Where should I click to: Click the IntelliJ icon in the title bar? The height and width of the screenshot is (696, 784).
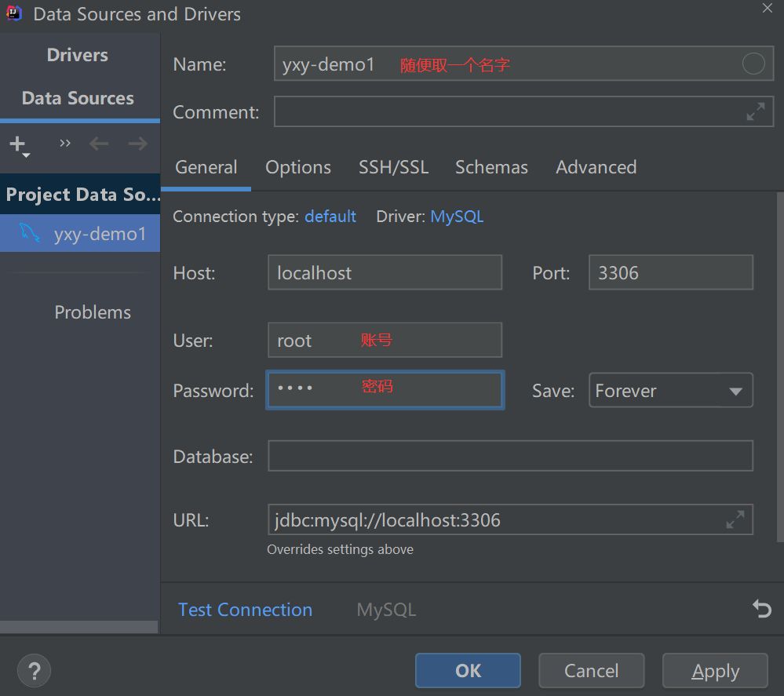click(14, 13)
